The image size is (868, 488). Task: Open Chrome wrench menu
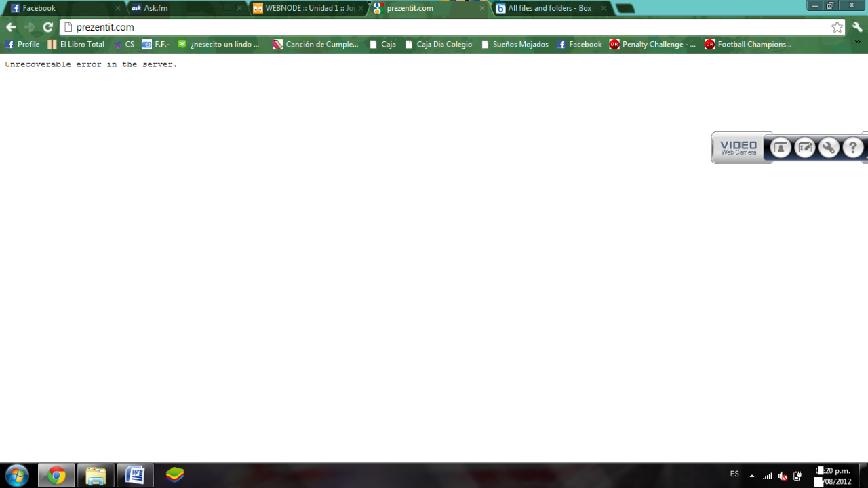pos(857,27)
